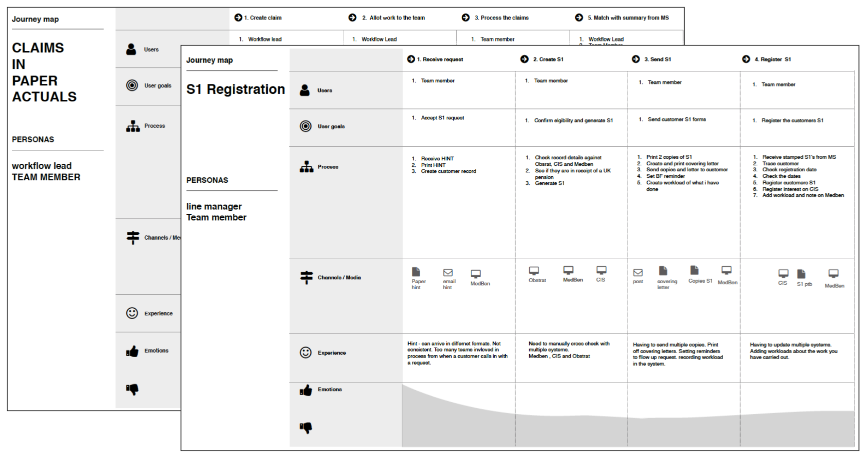Click the arrow icon beside '2. Allot work to the team'

pyautogui.click(x=352, y=17)
